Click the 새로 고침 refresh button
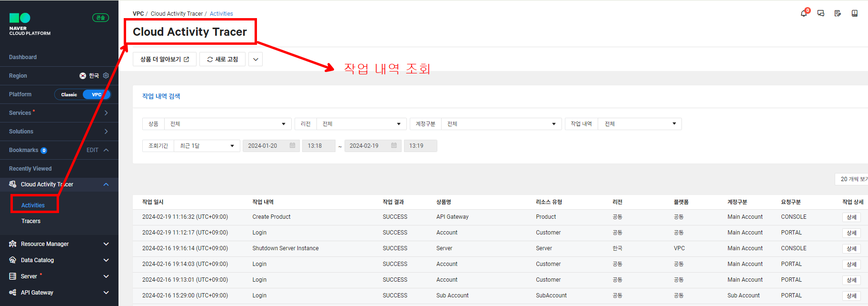Image resolution: width=868 pixels, height=306 pixels. point(223,59)
